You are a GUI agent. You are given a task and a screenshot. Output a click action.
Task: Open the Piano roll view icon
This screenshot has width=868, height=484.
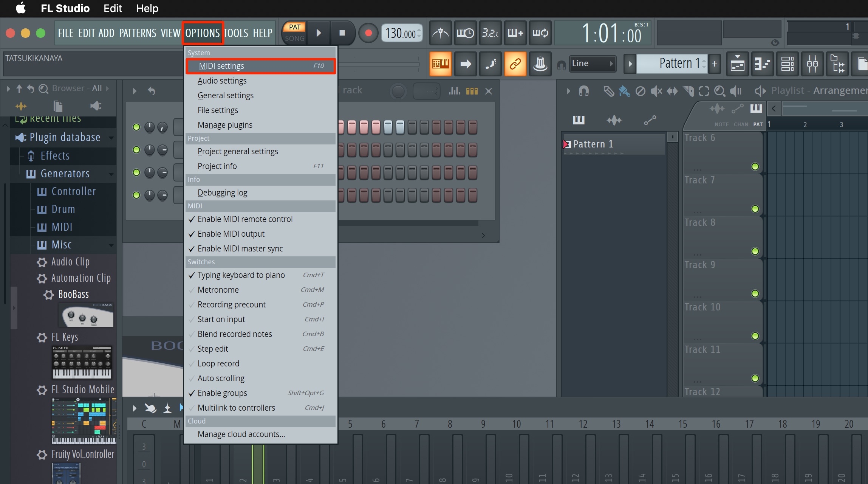(x=762, y=64)
